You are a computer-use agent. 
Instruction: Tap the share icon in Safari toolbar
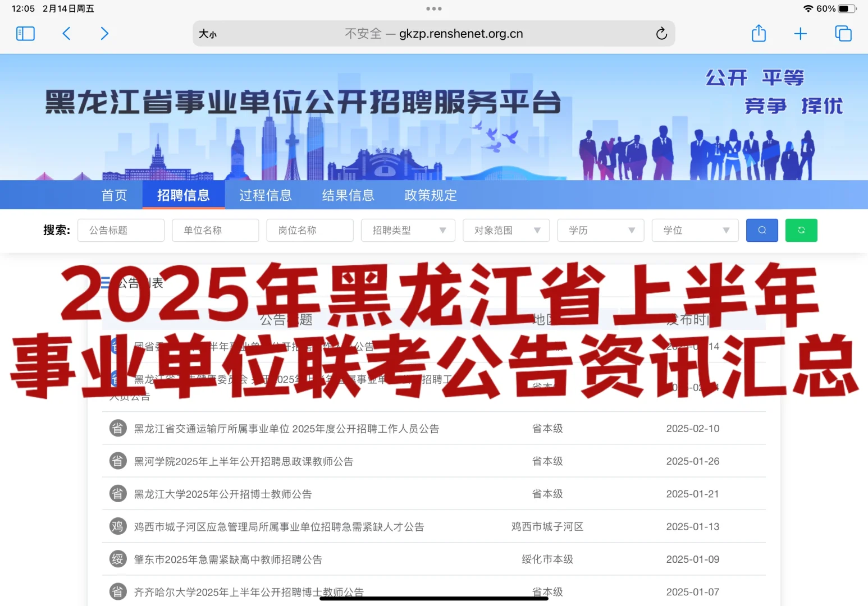pos(759,34)
